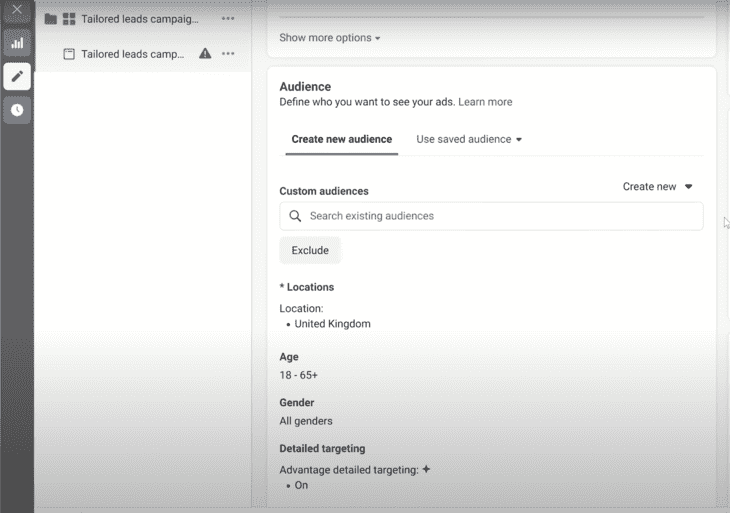The width and height of the screenshot is (730, 513).
Task: Close the editor with the X icon
Action: click(x=17, y=10)
